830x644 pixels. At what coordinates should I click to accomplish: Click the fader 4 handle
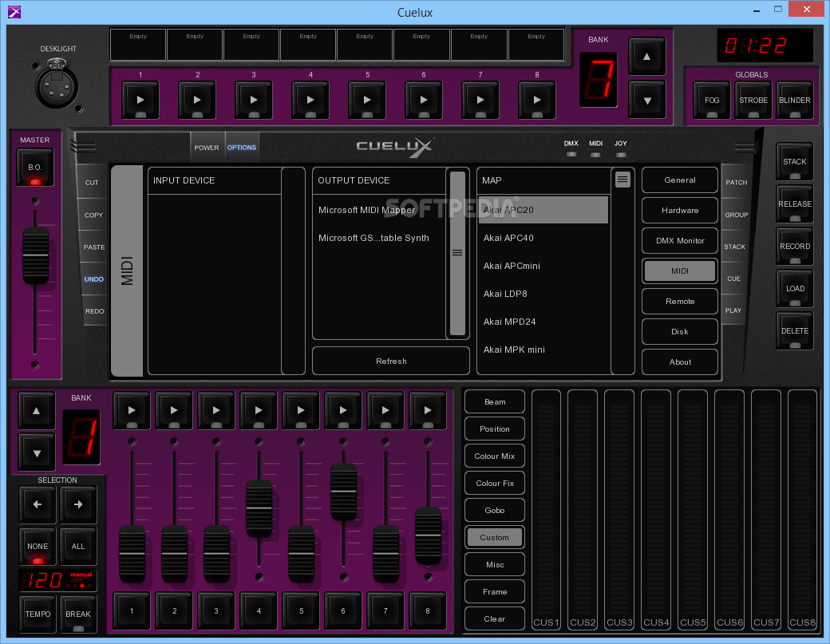[x=259, y=508]
